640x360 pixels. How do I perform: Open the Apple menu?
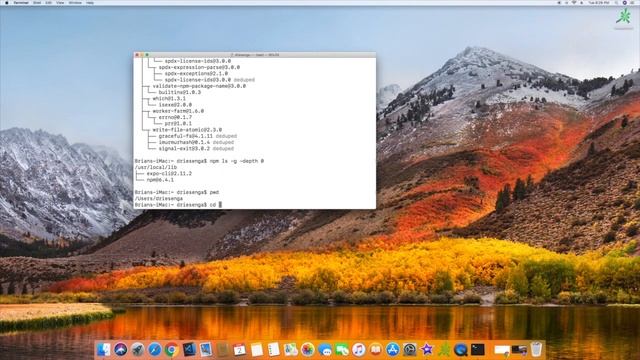click(x=7, y=2)
